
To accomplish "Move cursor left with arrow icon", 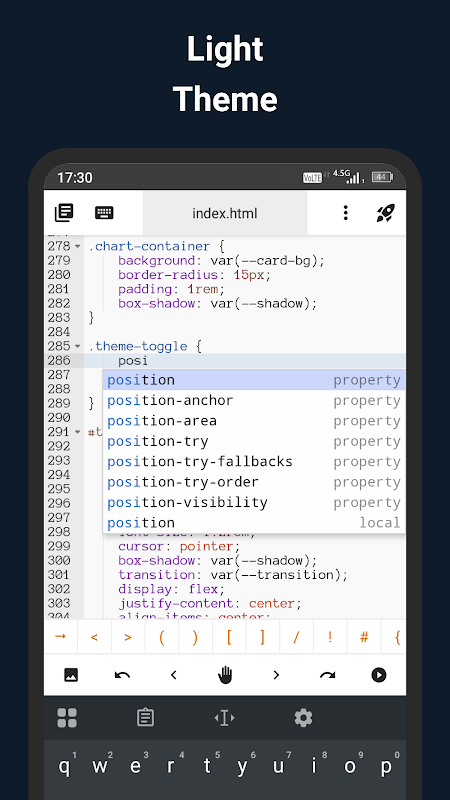I will (173, 675).
